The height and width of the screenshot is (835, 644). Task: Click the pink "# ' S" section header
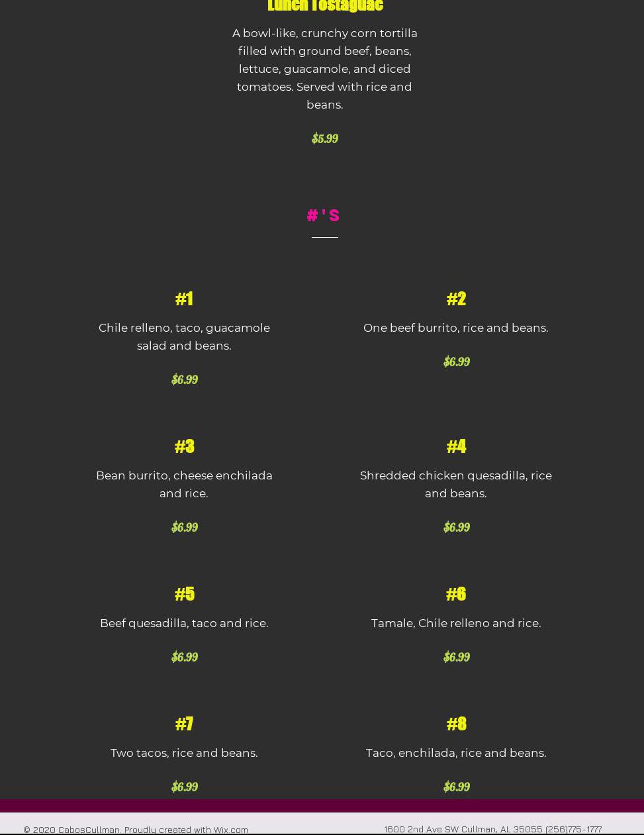[324, 215]
